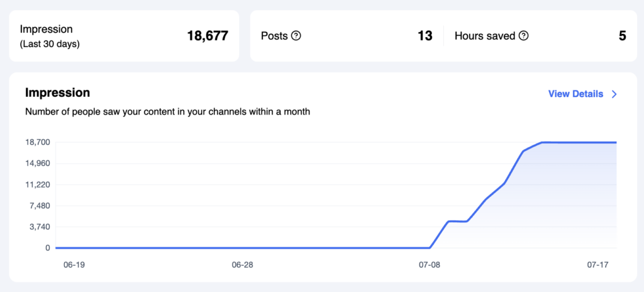Click the 11,220 y-axis label
644x292 pixels.
tap(37, 184)
